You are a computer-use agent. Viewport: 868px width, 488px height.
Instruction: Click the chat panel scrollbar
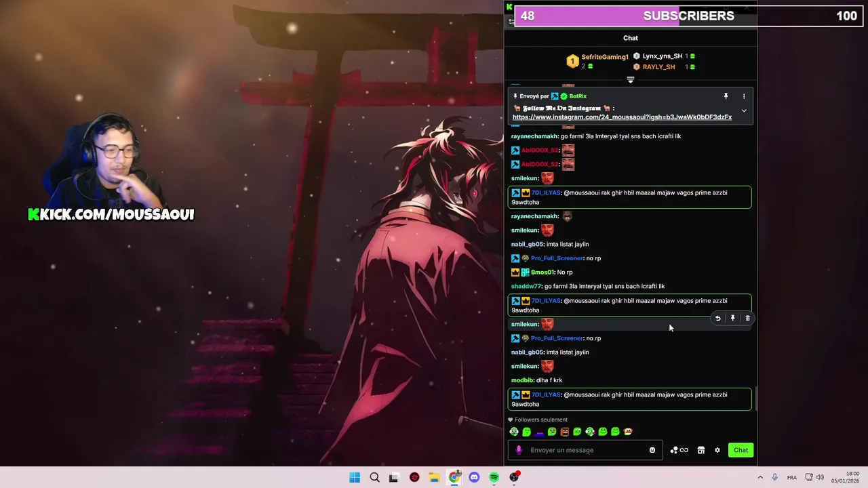[x=755, y=399]
